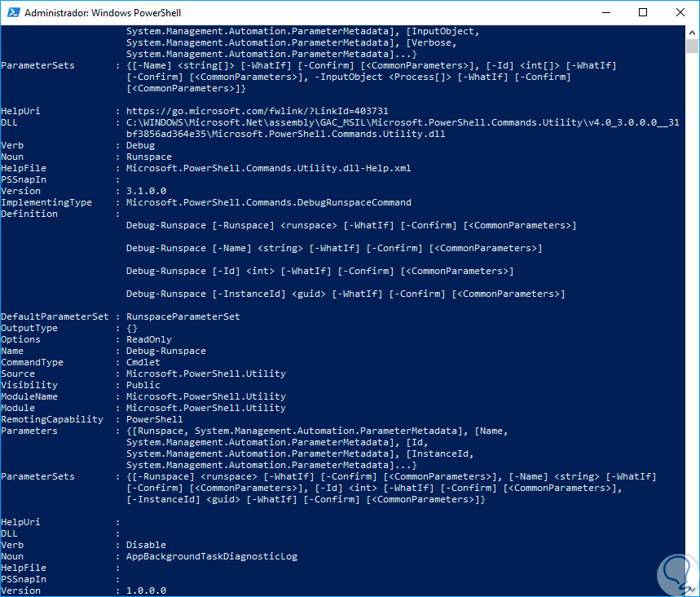Click the PowerShell icon in the title bar
Viewport: 700px width, 597px height.
click(x=12, y=12)
